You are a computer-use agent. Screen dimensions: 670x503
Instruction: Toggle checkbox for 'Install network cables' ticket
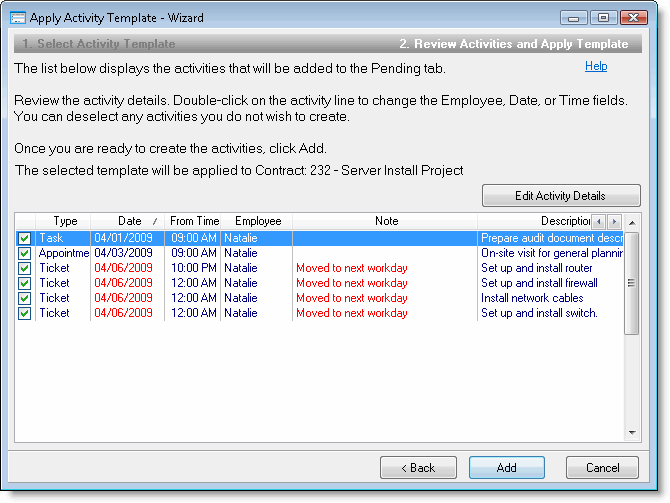[x=24, y=298]
